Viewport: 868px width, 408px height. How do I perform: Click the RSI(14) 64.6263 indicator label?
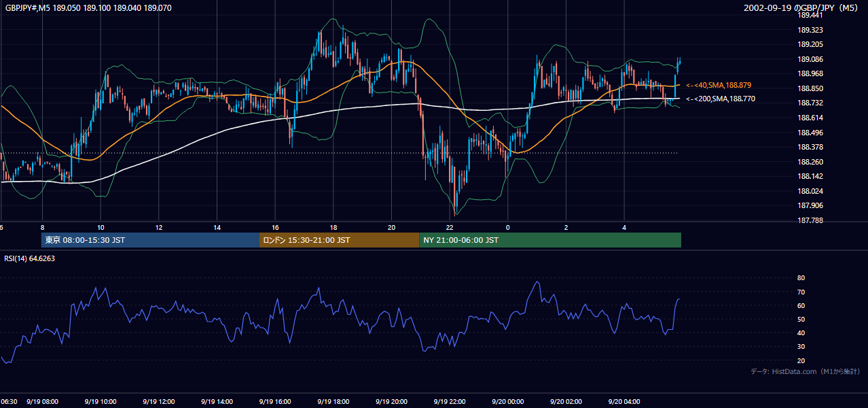tap(29, 258)
